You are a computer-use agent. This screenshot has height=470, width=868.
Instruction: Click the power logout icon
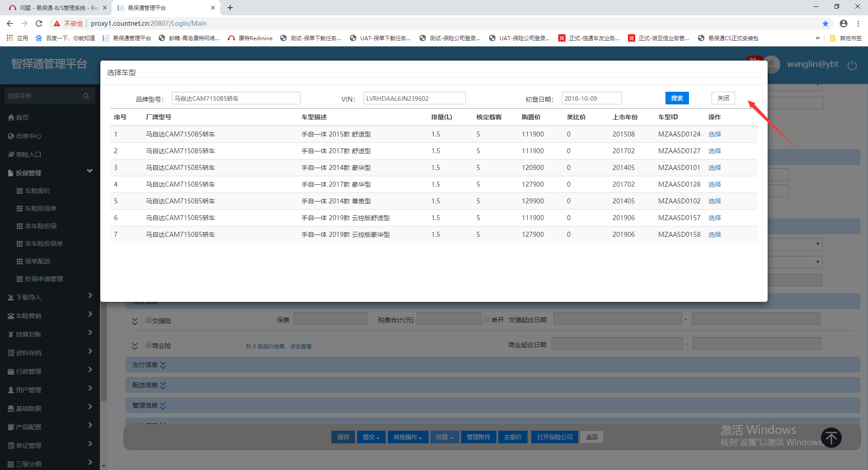(852, 65)
